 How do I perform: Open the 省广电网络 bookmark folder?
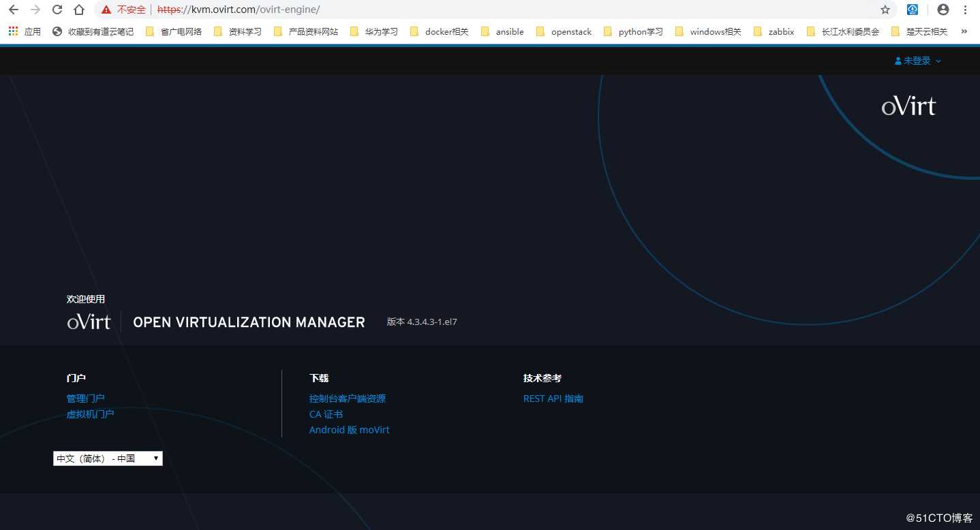174,31
